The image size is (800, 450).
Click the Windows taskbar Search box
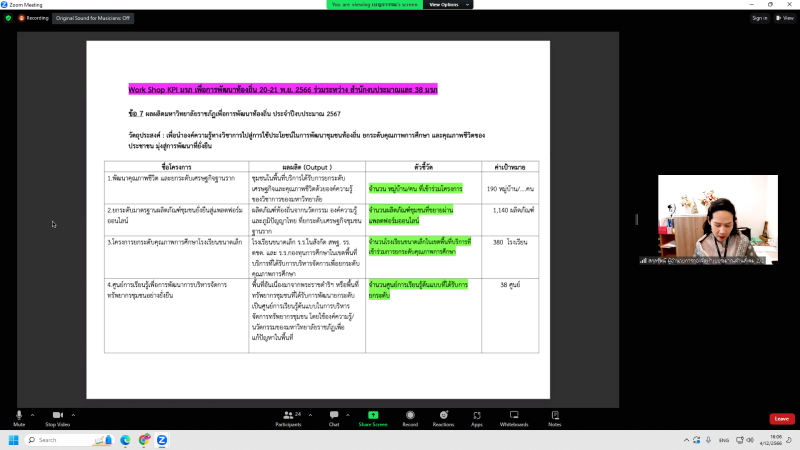(x=65, y=440)
